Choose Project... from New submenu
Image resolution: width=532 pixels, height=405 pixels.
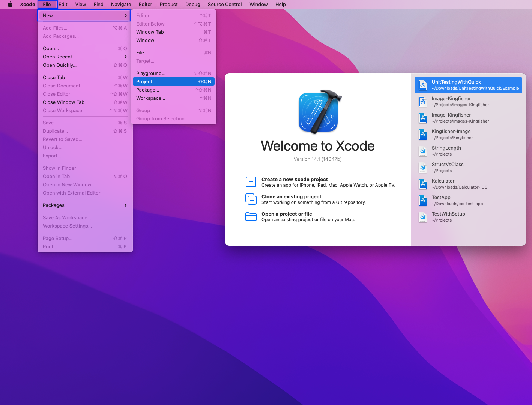point(174,81)
